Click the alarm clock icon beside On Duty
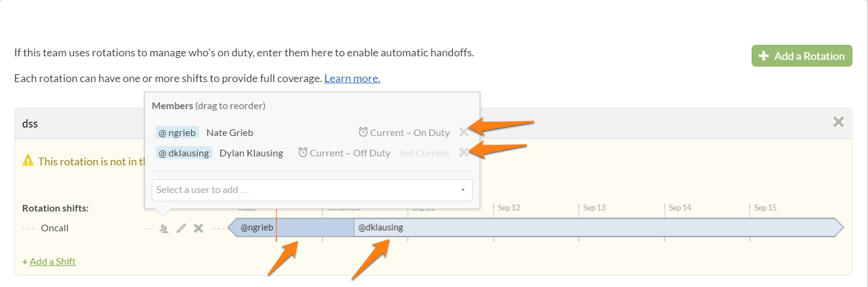Image resolution: width=868 pixels, height=287 pixels. 363,132
